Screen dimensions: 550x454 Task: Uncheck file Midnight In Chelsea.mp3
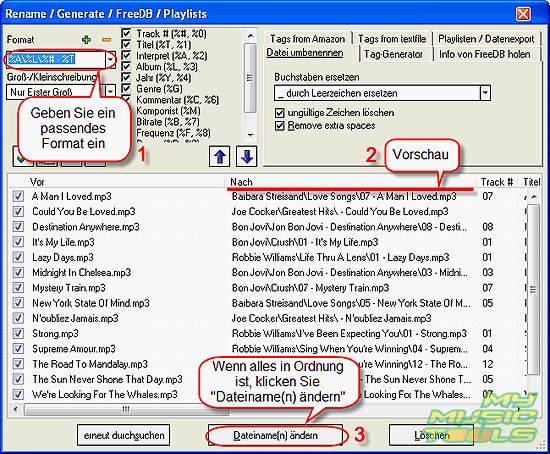point(18,273)
